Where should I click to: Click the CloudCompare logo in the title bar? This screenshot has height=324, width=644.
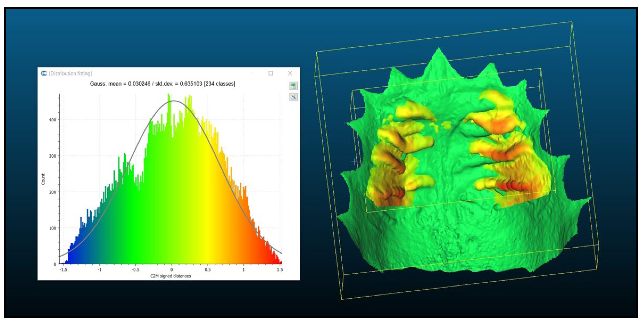tap(44, 73)
